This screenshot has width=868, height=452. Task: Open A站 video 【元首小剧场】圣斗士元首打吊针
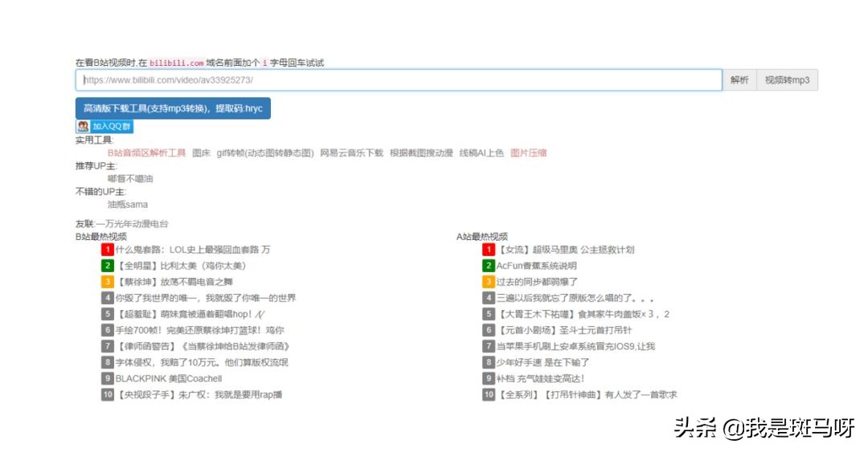[x=563, y=330]
